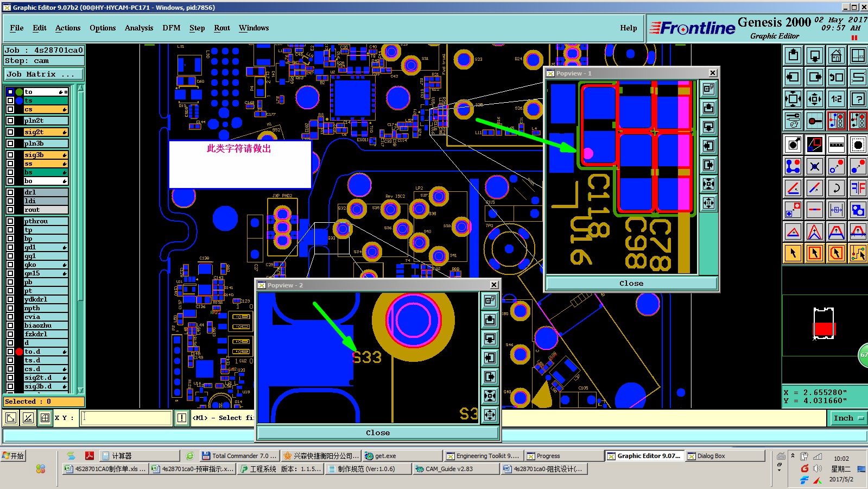The image size is (868, 489).
Task: Click the exclamation mark button beside coordinate field
Action: pyautogui.click(x=181, y=418)
